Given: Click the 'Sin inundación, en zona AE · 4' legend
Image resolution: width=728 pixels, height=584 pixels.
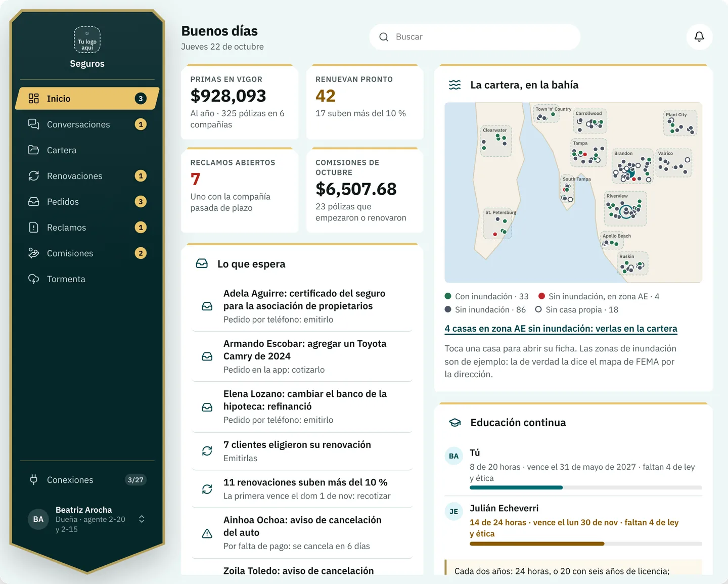Looking at the screenshot, I should click(x=599, y=296).
